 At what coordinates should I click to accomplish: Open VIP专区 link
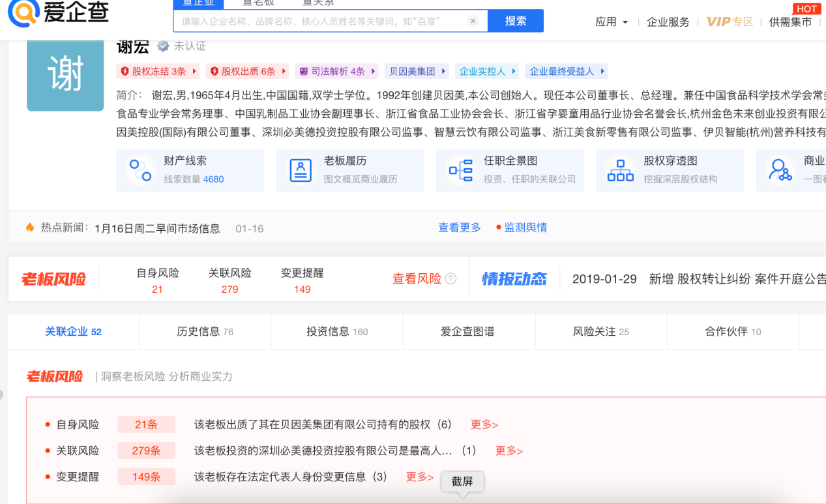point(730,22)
